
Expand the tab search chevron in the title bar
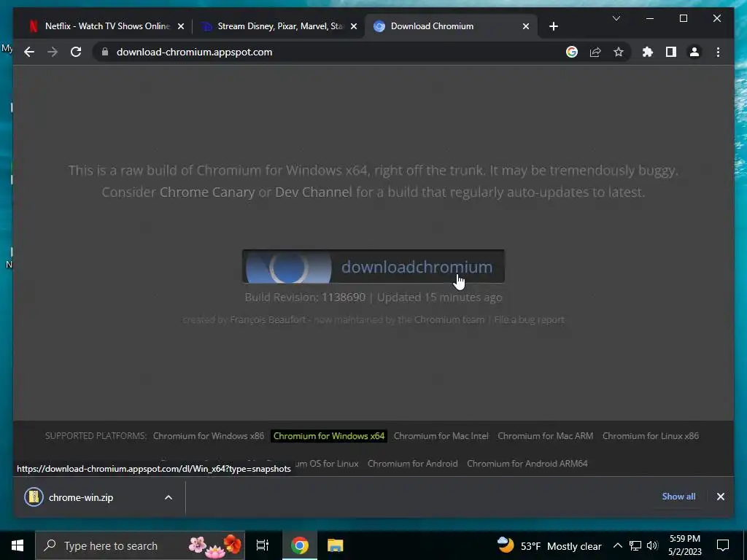pos(616,18)
